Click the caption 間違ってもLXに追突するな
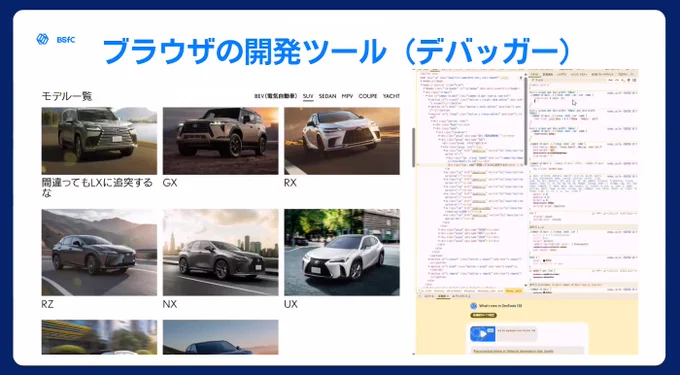Image resolution: width=680 pixels, height=375 pixels. point(98,188)
